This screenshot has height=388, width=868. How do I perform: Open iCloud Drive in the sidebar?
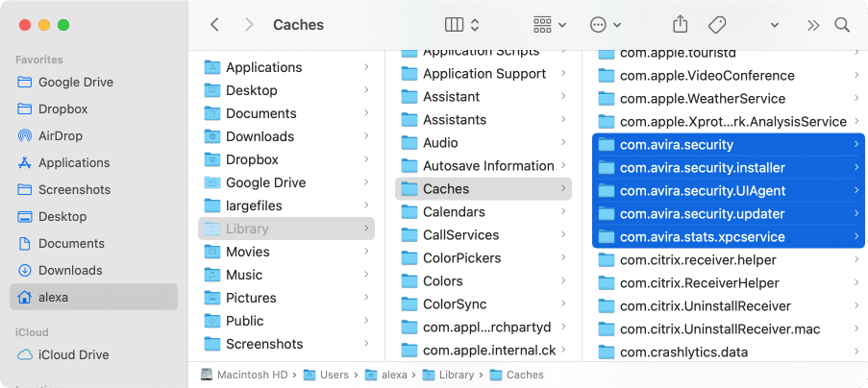(x=93, y=354)
